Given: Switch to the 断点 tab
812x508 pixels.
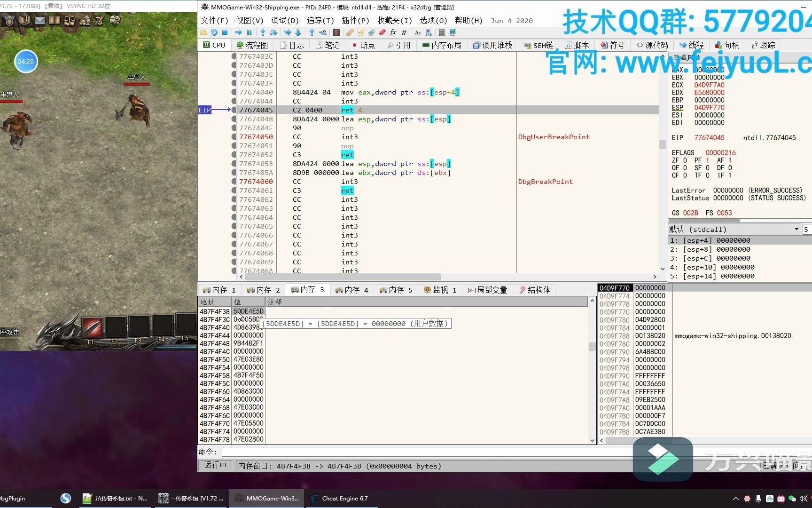Looking at the screenshot, I should 363,45.
